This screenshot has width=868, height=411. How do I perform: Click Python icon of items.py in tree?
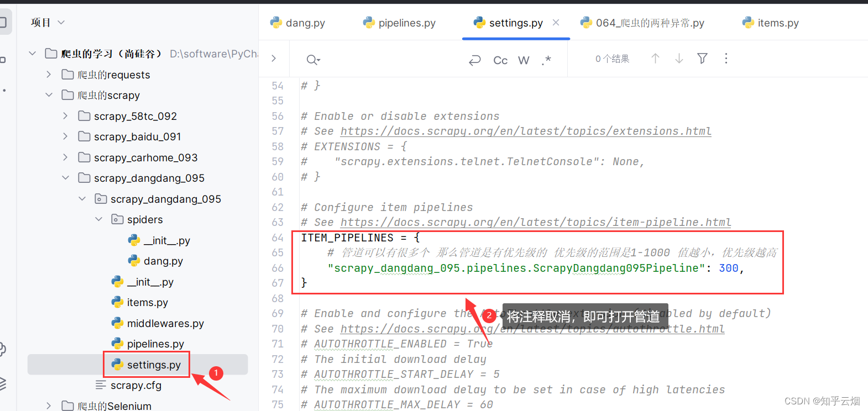(x=117, y=302)
